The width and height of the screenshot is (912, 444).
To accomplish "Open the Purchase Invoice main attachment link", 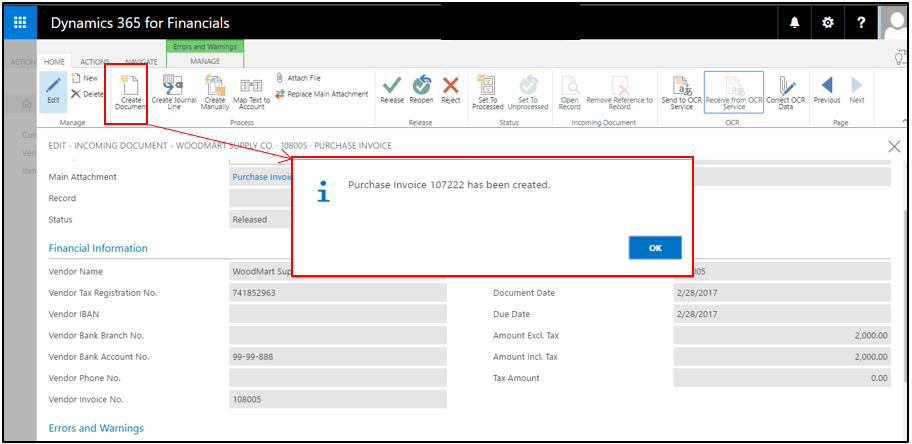I will pos(261,176).
